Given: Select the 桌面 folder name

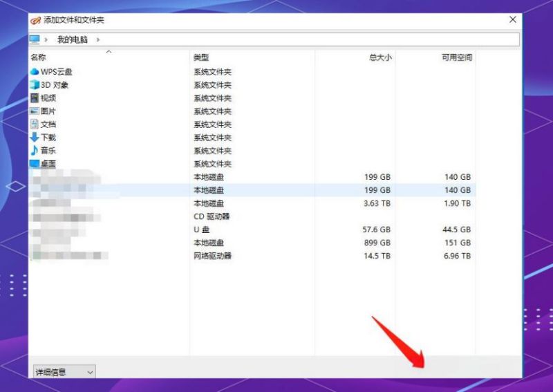Looking at the screenshot, I should click(x=48, y=164).
